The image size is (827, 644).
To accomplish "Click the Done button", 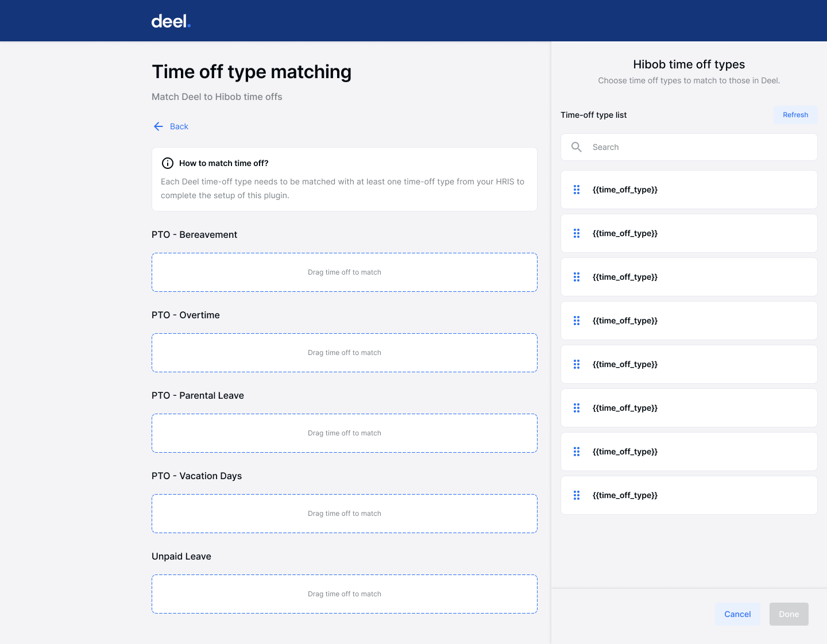I will click(789, 614).
